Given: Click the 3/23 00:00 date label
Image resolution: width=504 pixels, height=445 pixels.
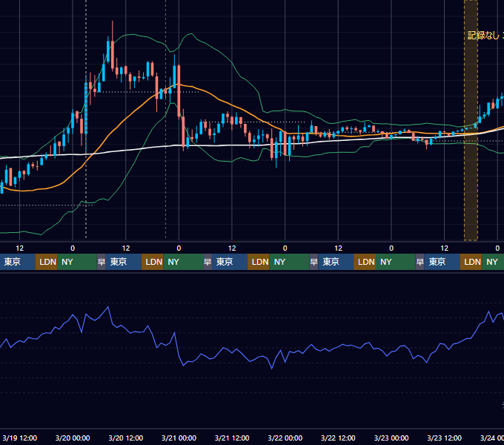Looking at the screenshot, I should pos(391,438).
